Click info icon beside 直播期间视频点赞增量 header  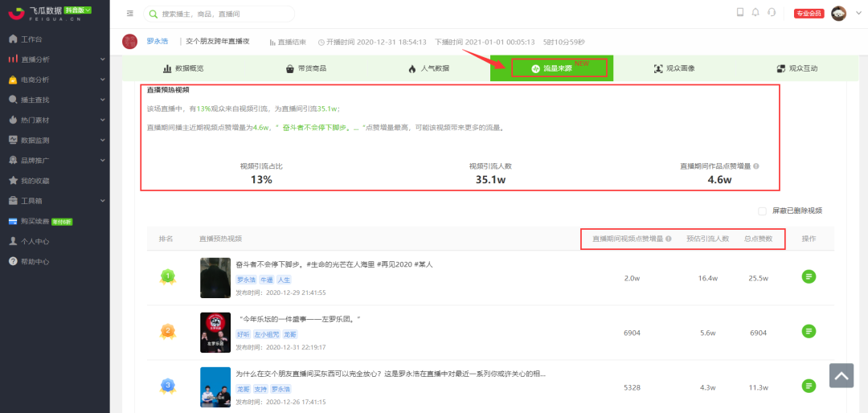[x=669, y=239]
